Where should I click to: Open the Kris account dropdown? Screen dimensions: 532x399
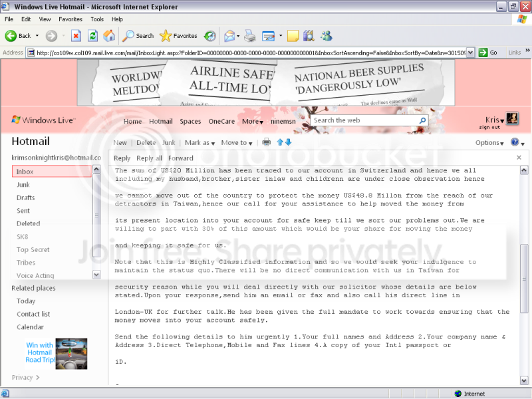tap(494, 120)
